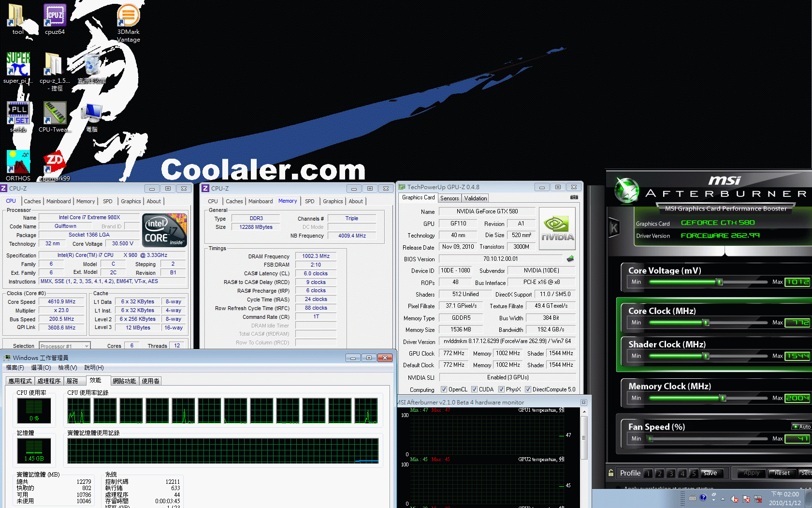The width and height of the screenshot is (812, 508).
Task: Click the Memory Clock slider handle
Action: [723, 398]
